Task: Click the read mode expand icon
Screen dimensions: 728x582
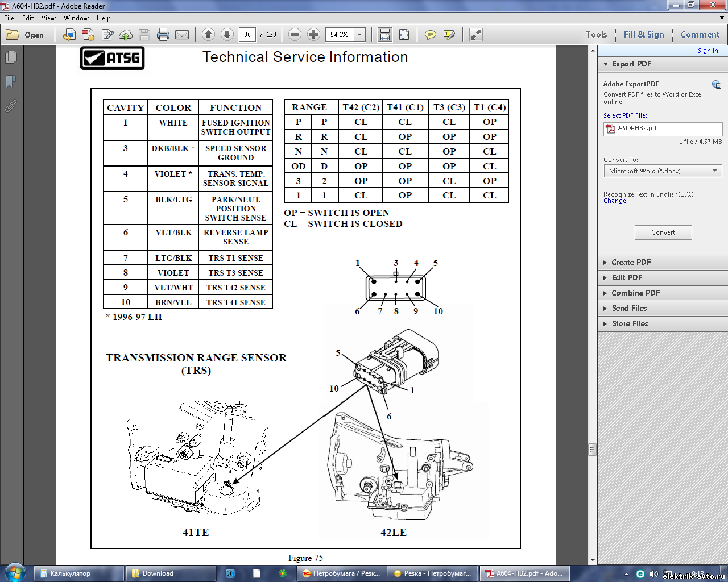Action: [476, 35]
